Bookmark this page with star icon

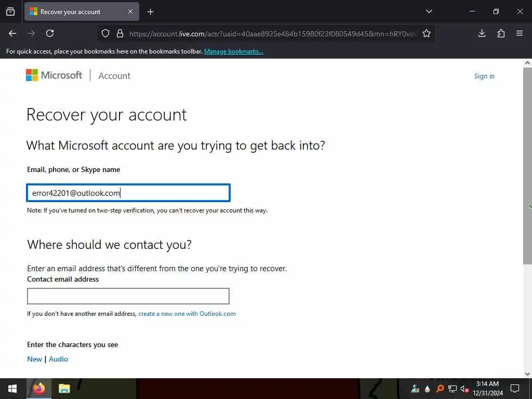pyautogui.click(x=427, y=33)
